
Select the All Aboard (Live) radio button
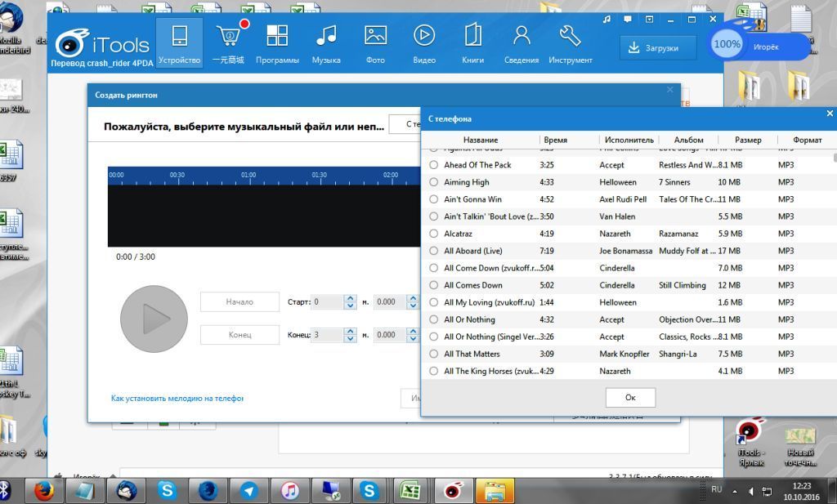[x=433, y=251]
